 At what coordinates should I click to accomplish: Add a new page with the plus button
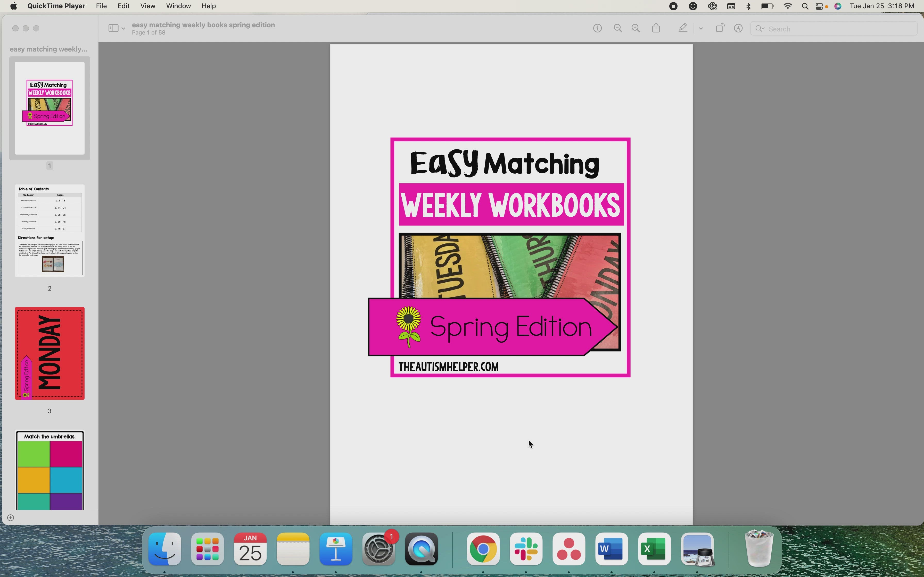tap(10, 517)
